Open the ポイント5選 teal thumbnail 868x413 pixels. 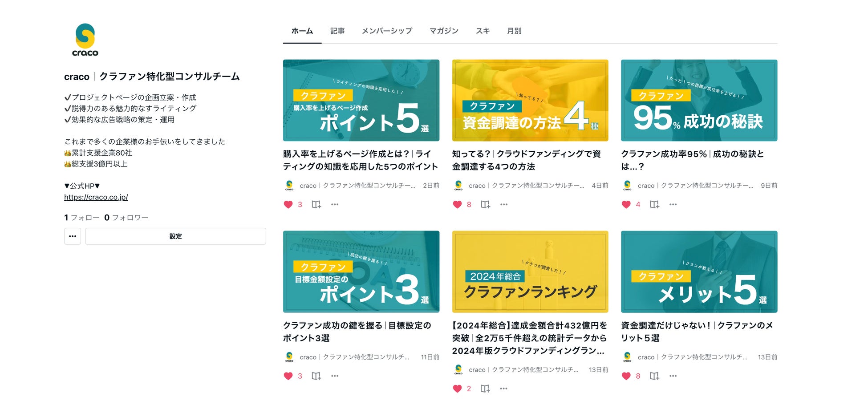(361, 101)
